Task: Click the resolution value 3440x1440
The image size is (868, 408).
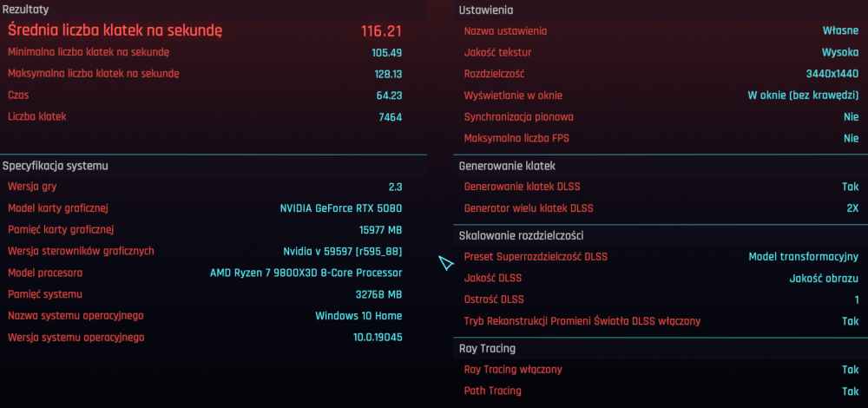Action: pos(832,74)
